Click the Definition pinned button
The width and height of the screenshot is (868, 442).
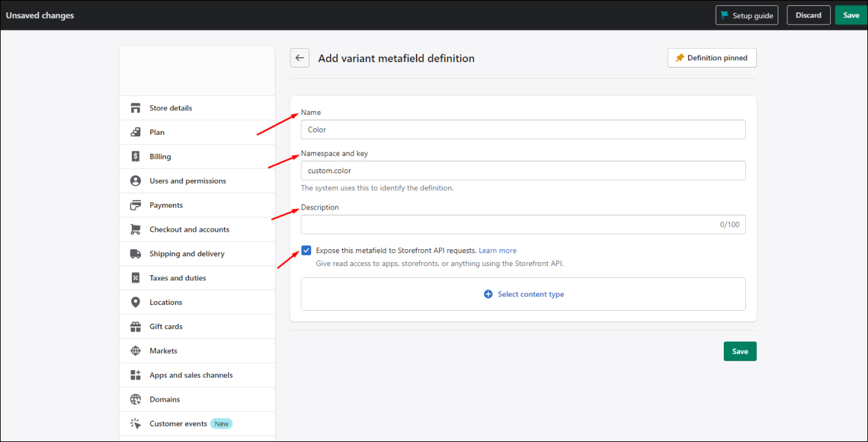(712, 58)
